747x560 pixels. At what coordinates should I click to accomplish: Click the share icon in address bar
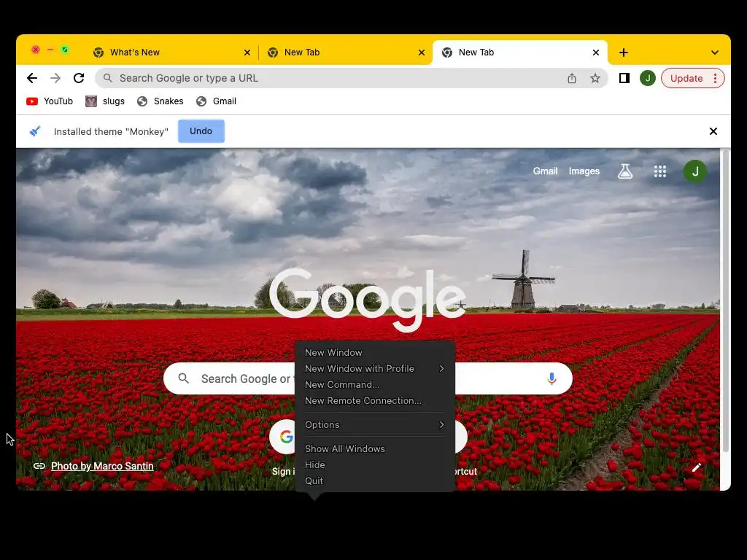572,78
